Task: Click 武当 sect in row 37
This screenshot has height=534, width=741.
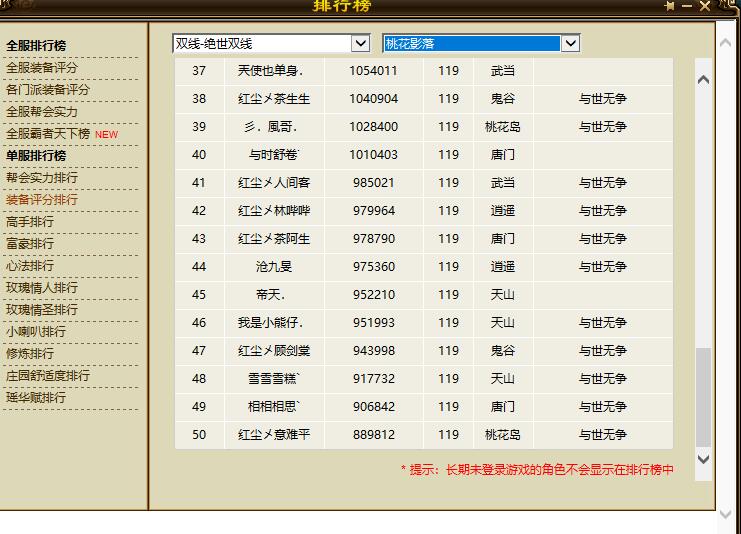Action: [x=502, y=71]
